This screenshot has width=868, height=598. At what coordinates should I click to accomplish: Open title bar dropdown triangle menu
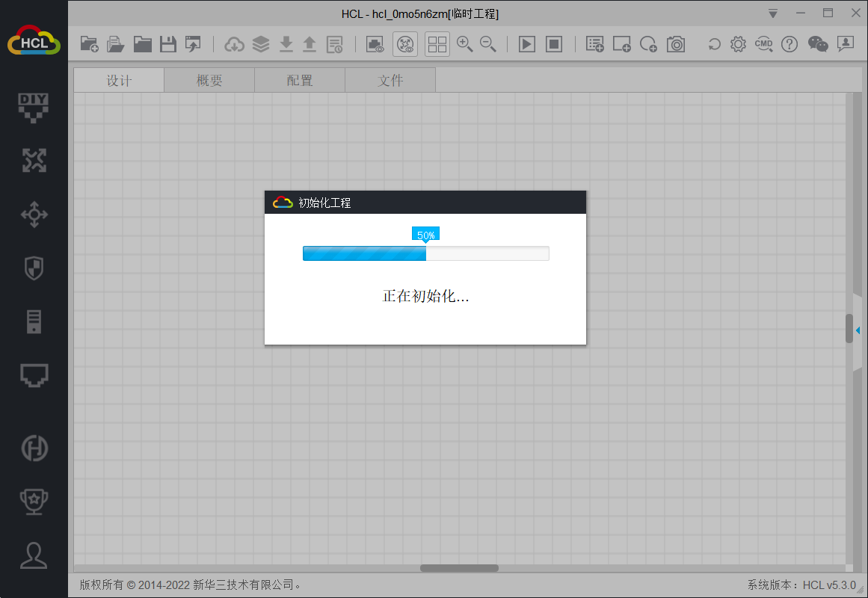(773, 13)
